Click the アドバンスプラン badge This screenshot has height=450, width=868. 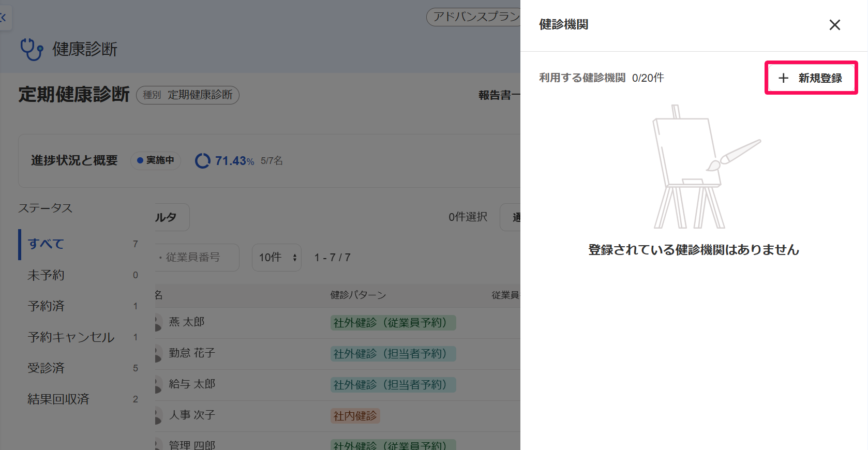[x=474, y=17]
